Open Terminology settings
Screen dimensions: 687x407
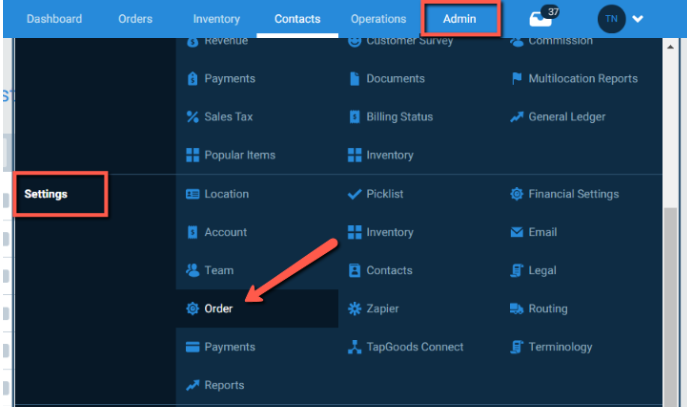pyautogui.click(x=560, y=347)
